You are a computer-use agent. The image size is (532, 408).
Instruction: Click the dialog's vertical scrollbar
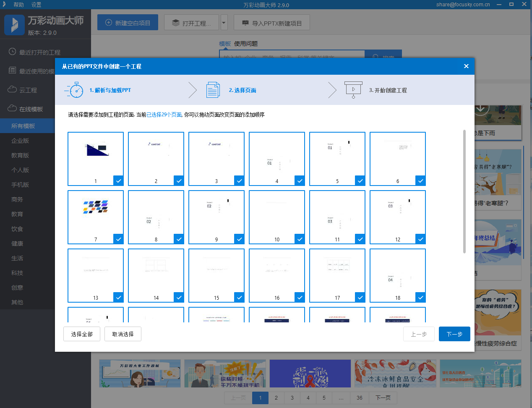coord(464,191)
